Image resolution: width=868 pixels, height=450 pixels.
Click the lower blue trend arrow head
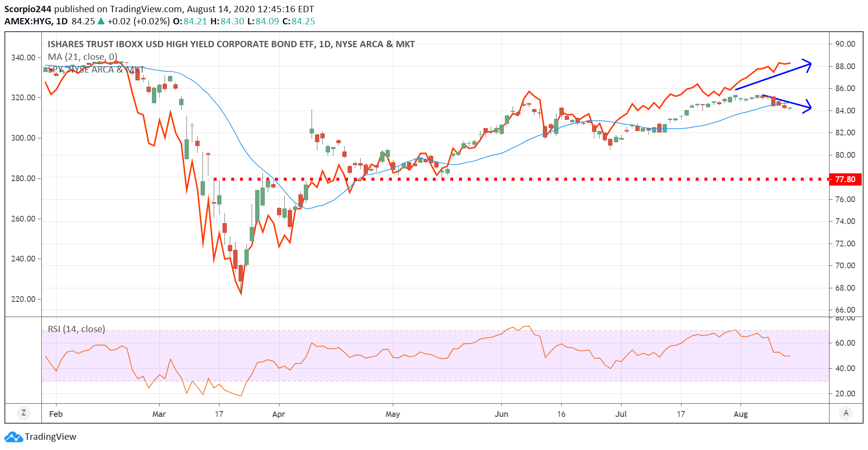808,107
